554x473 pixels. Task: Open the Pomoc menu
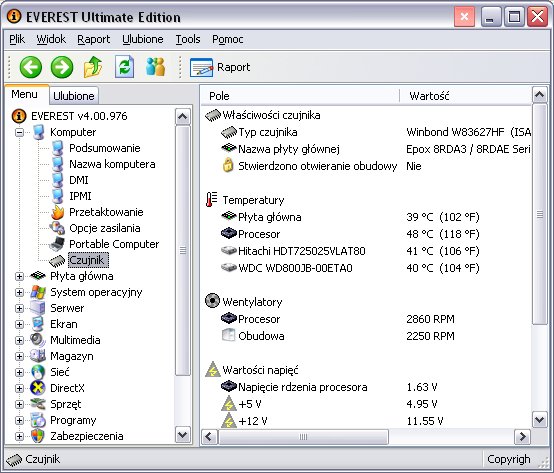tap(228, 39)
